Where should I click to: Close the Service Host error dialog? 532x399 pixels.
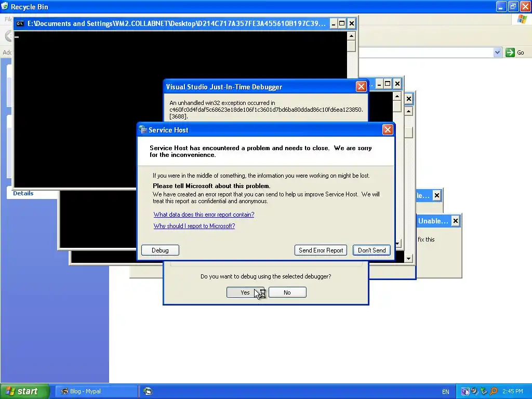pyautogui.click(x=388, y=129)
